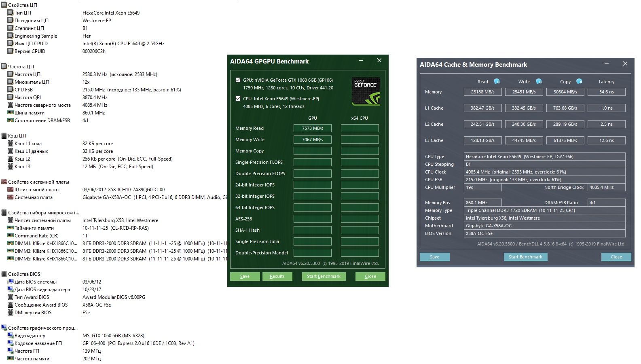The width and height of the screenshot is (641, 364).
Task: Click the info icon next to Copy
Action: (x=579, y=81)
